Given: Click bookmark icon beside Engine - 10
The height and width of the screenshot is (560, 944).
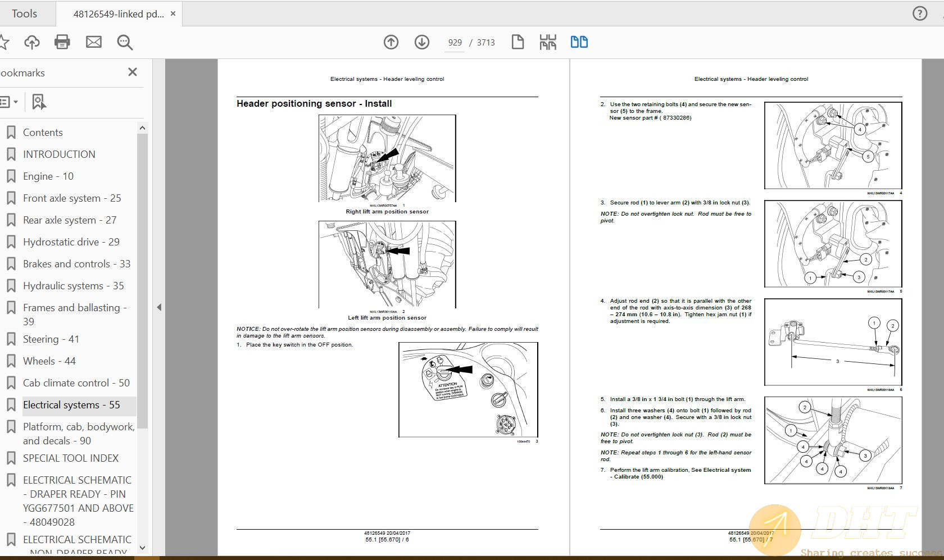Looking at the screenshot, I should (11, 176).
